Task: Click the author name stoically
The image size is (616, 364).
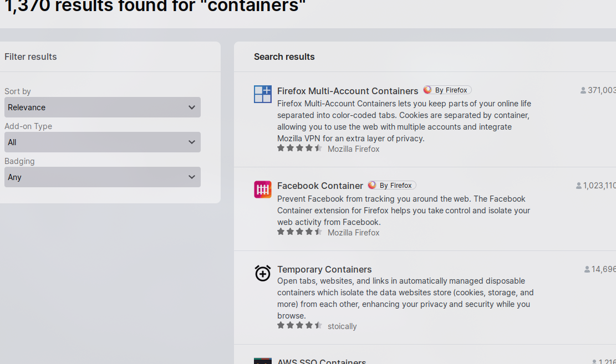Action: point(342,326)
